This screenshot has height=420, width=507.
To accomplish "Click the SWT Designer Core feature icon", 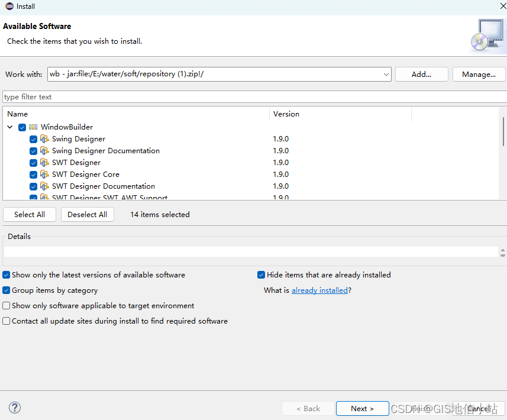I will point(44,175).
